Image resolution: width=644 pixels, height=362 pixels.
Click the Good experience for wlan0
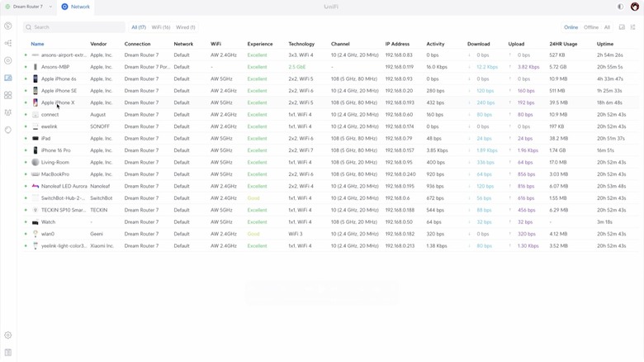(x=253, y=234)
